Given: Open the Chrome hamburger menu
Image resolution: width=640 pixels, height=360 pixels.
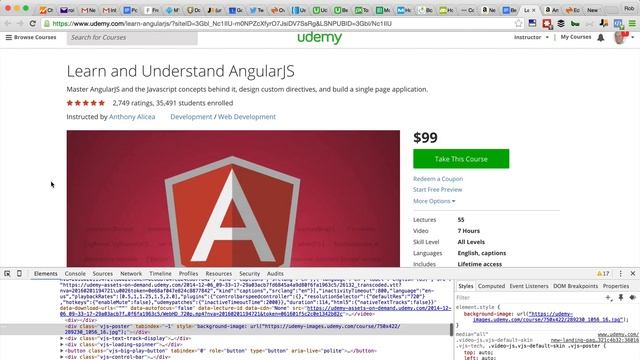Looking at the screenshot, I should 632,24.
